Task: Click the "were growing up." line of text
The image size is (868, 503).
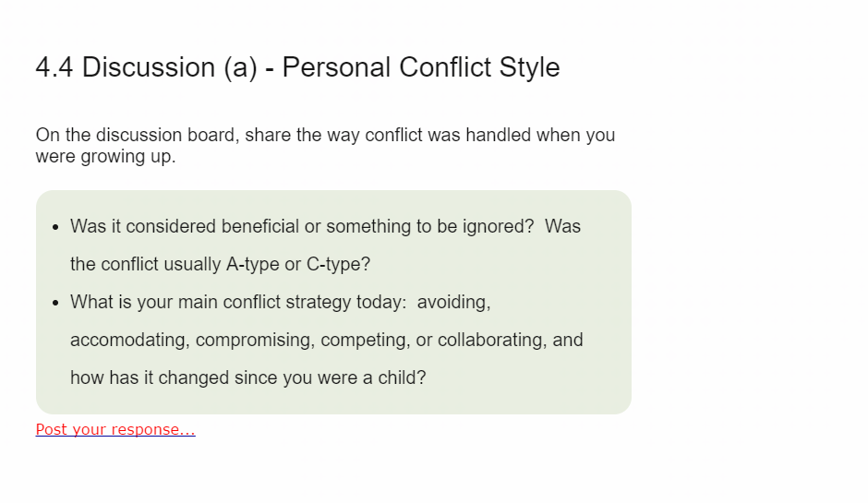Action: click(x=105, y=157)
